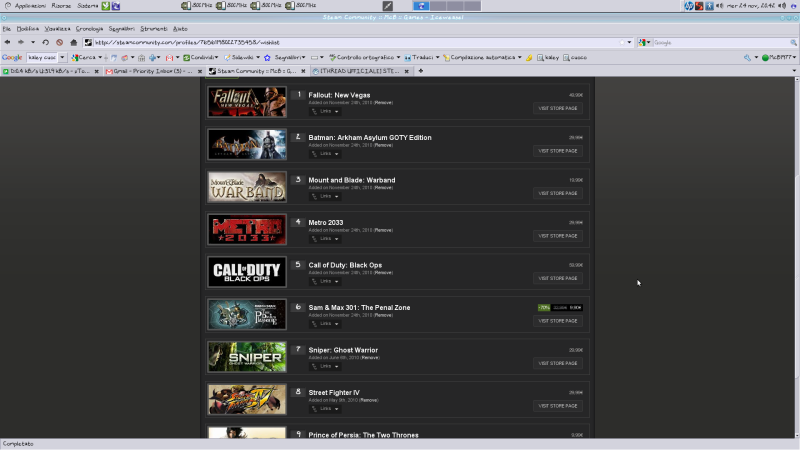Open the Call of Duty: Black Ops thumbnail
Image resolution: width=800 pixels, height=450 pixels.
tap(247, 272)
